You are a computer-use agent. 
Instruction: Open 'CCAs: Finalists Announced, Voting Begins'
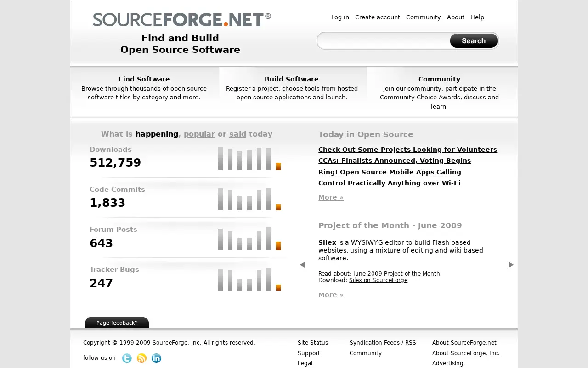pos(395,161)
